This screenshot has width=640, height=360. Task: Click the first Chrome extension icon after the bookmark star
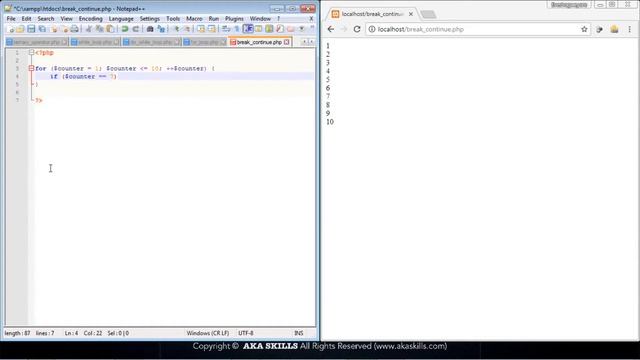click(x=600, y=29)
